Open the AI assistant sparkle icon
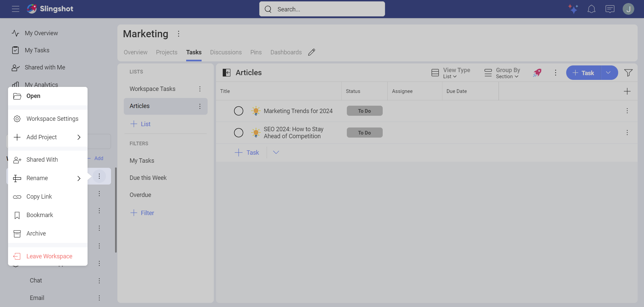The height and width of the screenshot is (307, 644). pos(573,9)
